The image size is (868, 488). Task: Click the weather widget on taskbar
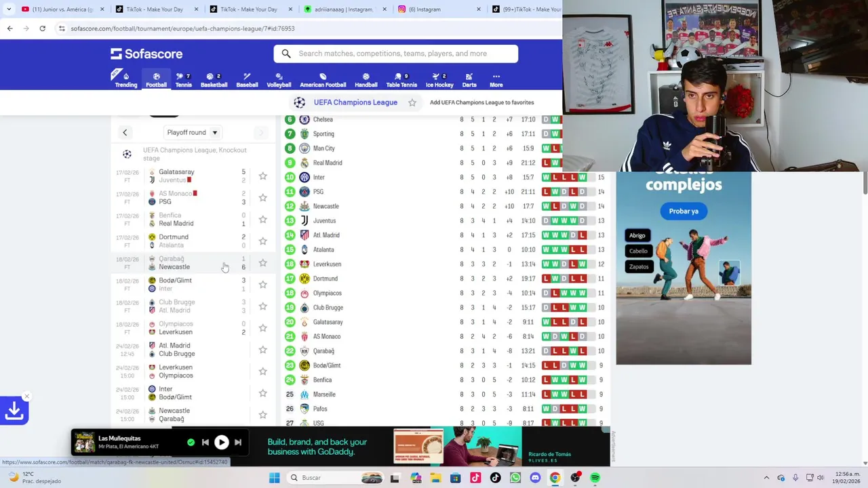(x=34, y=478)
